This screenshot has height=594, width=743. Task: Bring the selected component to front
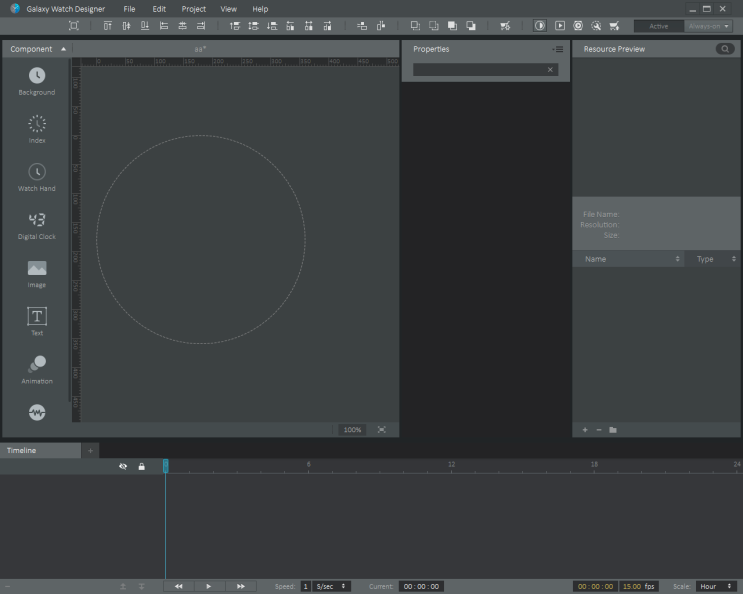coord(453,26)
